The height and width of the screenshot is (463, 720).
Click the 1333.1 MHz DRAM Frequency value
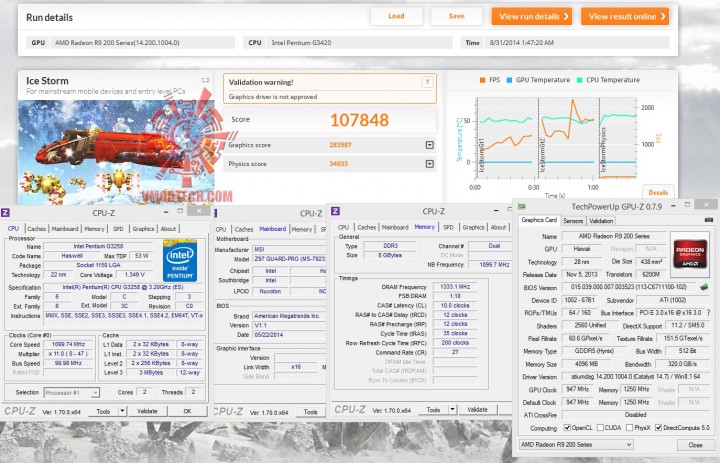[455, 287]
